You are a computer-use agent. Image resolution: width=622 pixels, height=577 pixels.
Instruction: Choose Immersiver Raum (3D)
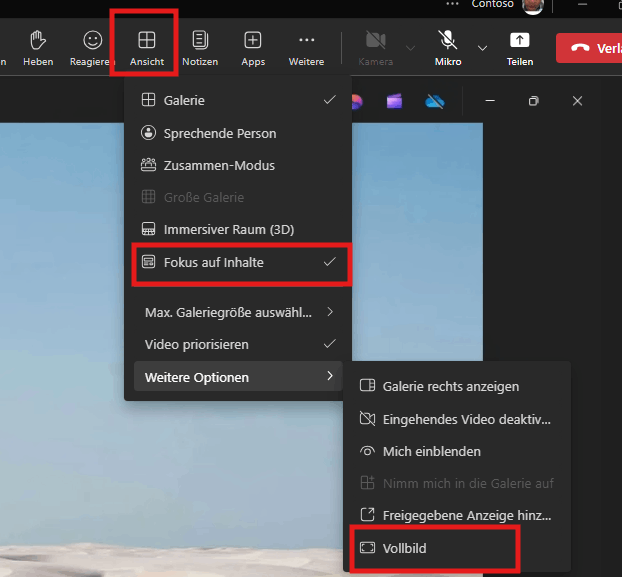(x=238, y=229)
